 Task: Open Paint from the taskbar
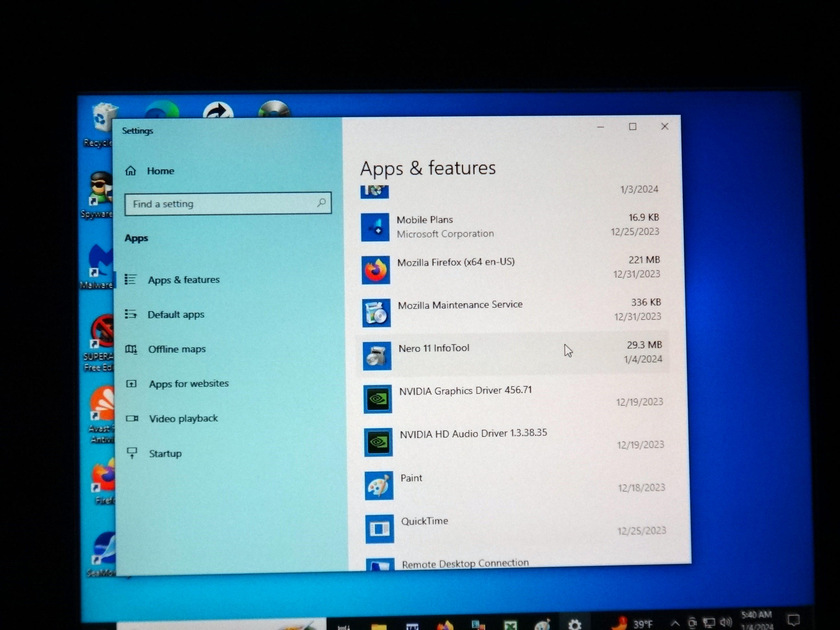tap(542, 625)
